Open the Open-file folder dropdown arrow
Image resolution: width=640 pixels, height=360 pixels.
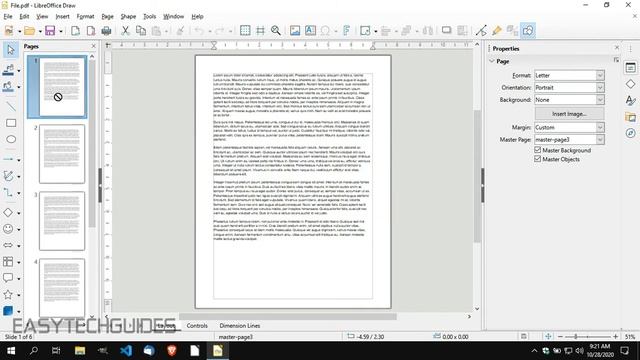tap(40, 31)
